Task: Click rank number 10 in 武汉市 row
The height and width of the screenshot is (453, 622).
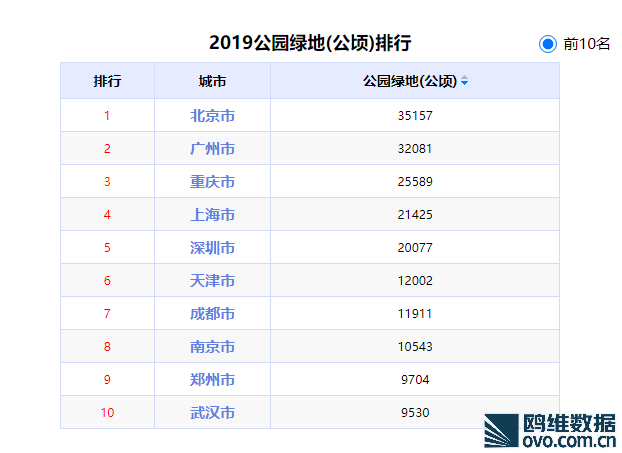Action: point(107,413)
